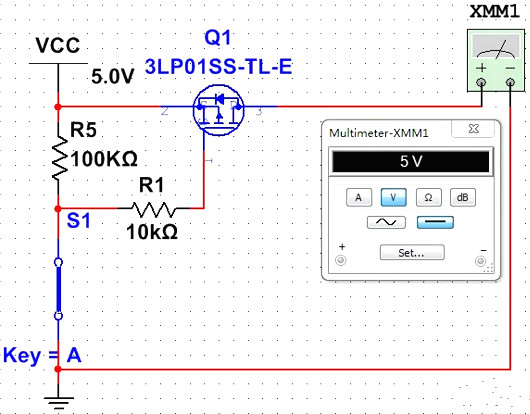The width and height of the screenshot is (530, 414).
Task: Click the multimeter panel positive terminal
Action: coord(341,260)
